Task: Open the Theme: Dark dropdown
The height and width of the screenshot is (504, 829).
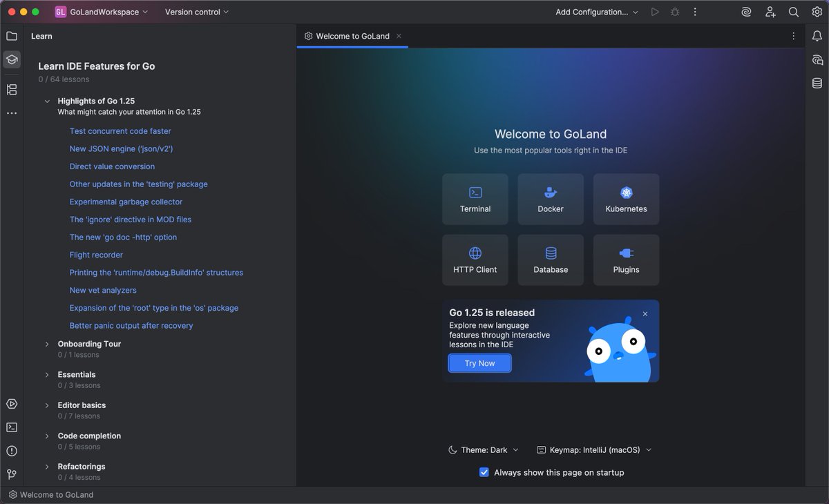Action: (x=484, y=449)
